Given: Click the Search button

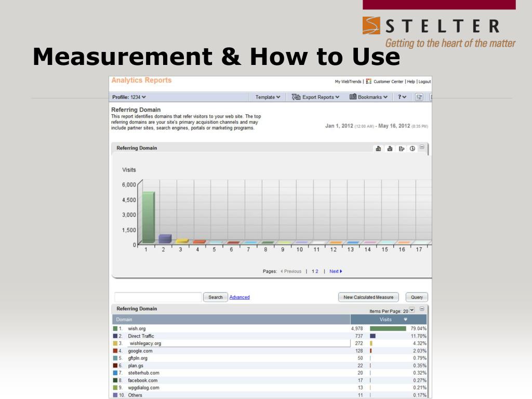Looking at the screenshot, I should click(216, 297).
